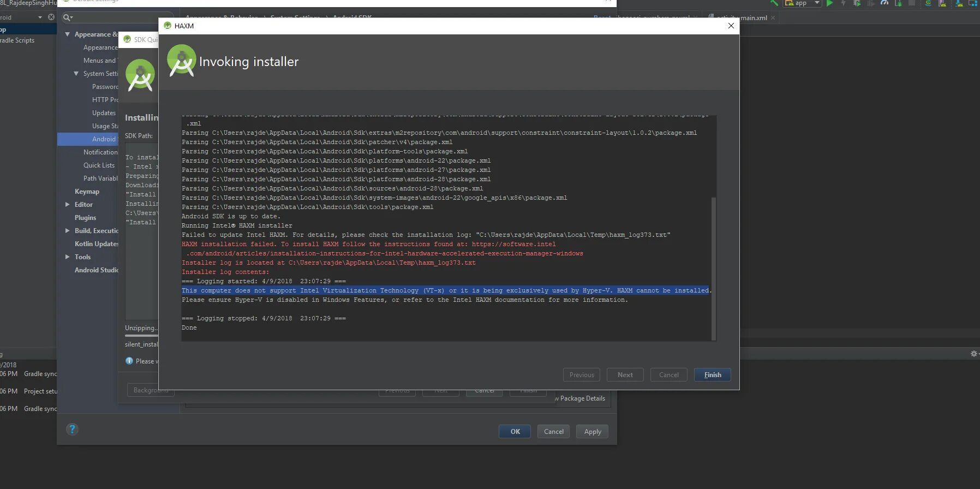Click the AVD Manager icon
Image resolution: width=980 pixels, height=489 pixels.
[942, 3]
